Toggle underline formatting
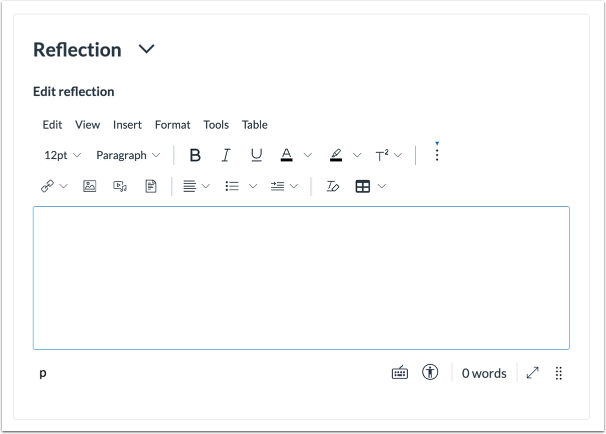The image size is (606, 434). 256,155
